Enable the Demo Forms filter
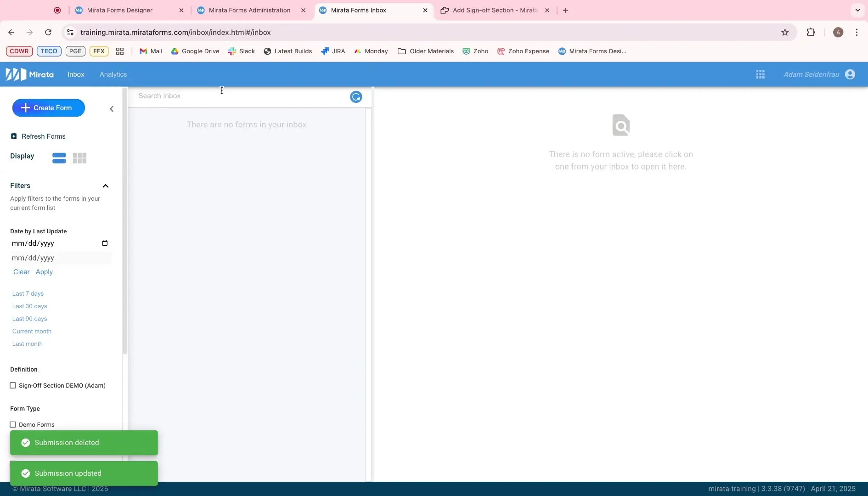Image resolution: width=868 pixels, height=496 pixels. coord(13,424)
